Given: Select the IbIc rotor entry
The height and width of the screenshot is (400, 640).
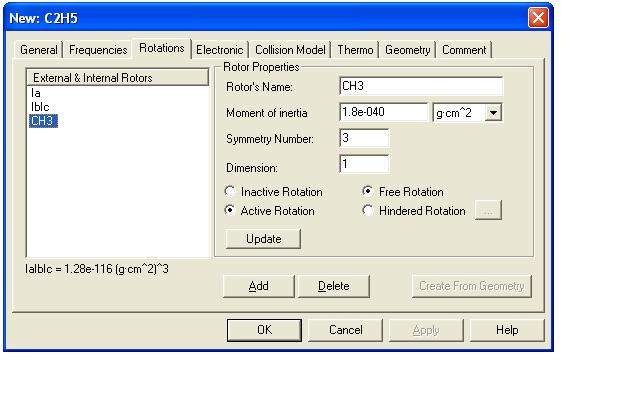Looking at the screenshot, I should [40, 107].
